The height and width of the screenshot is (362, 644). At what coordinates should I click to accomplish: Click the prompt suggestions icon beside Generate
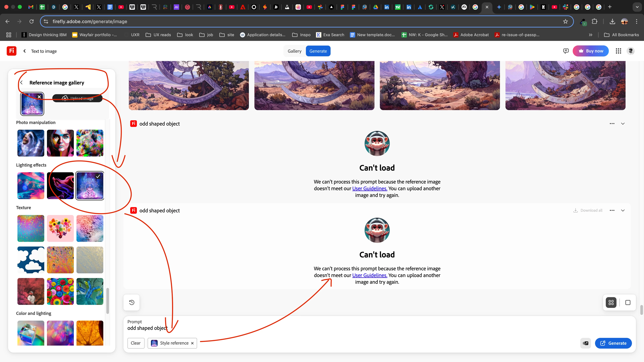585,343
